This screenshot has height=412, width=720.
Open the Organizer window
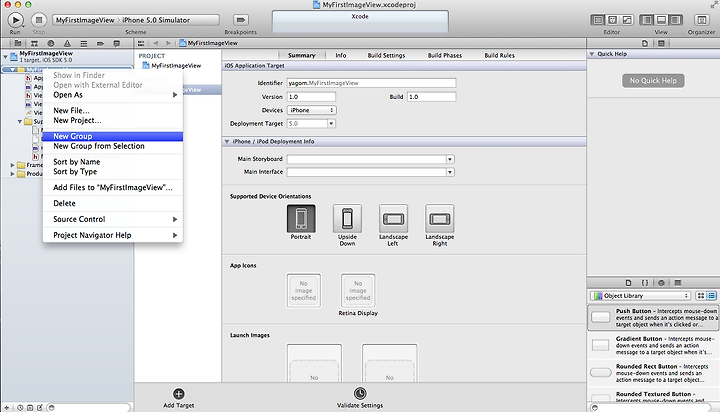click(x=701, y=20)
